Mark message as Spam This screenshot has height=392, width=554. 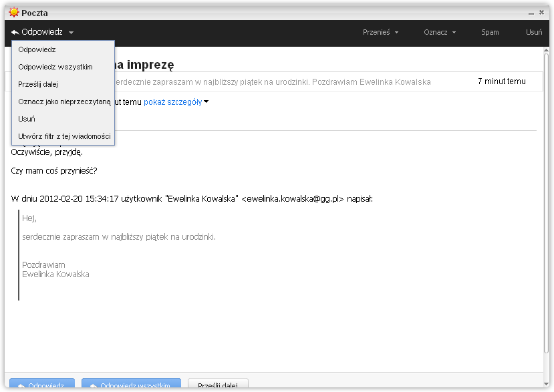490,32
